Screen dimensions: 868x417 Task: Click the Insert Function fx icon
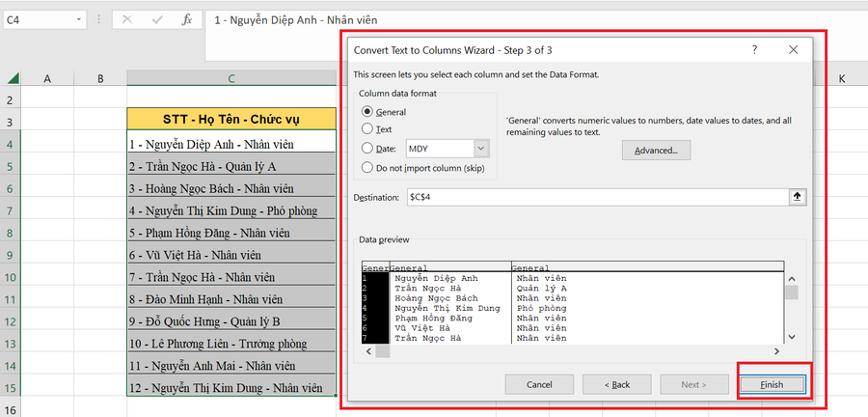pyautogui.click(x=187, y=20)
